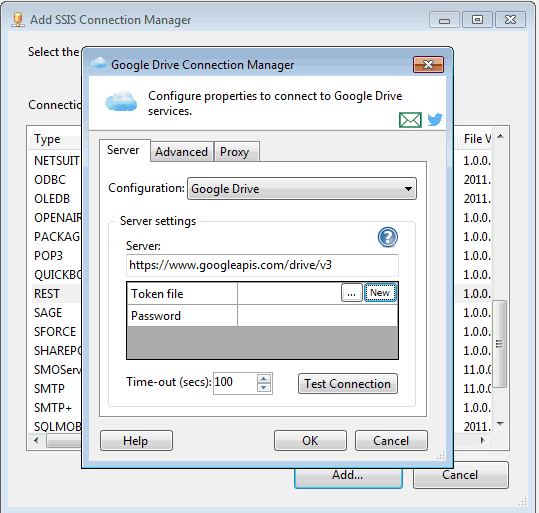Select the SQLMOB connection type row
539x513 pixels.
(x=57, y=426)
